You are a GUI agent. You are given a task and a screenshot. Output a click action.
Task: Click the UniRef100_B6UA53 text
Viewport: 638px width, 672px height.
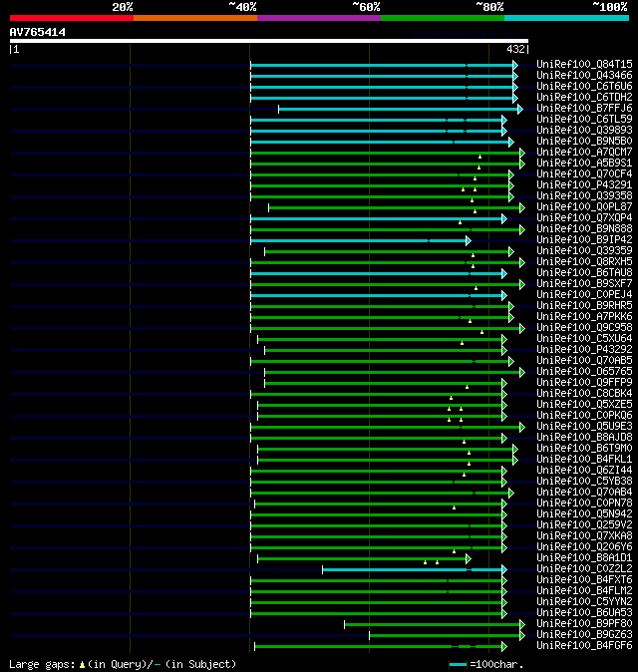(x=584, y=613)
